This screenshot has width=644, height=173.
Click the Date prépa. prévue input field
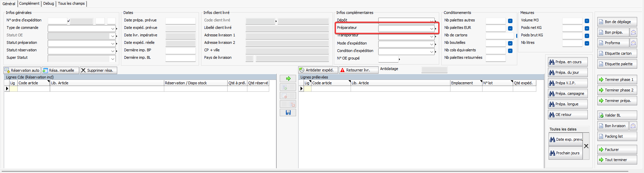pos(180,21)
